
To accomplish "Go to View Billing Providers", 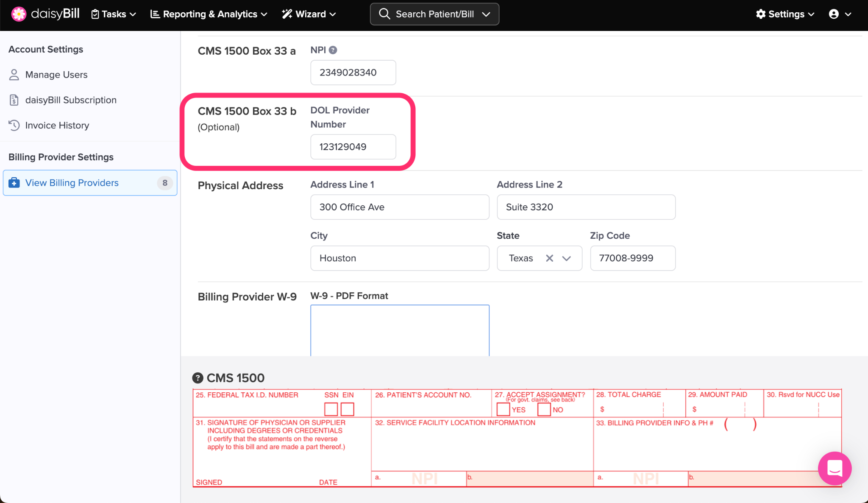I will click(x=72, y=183).
